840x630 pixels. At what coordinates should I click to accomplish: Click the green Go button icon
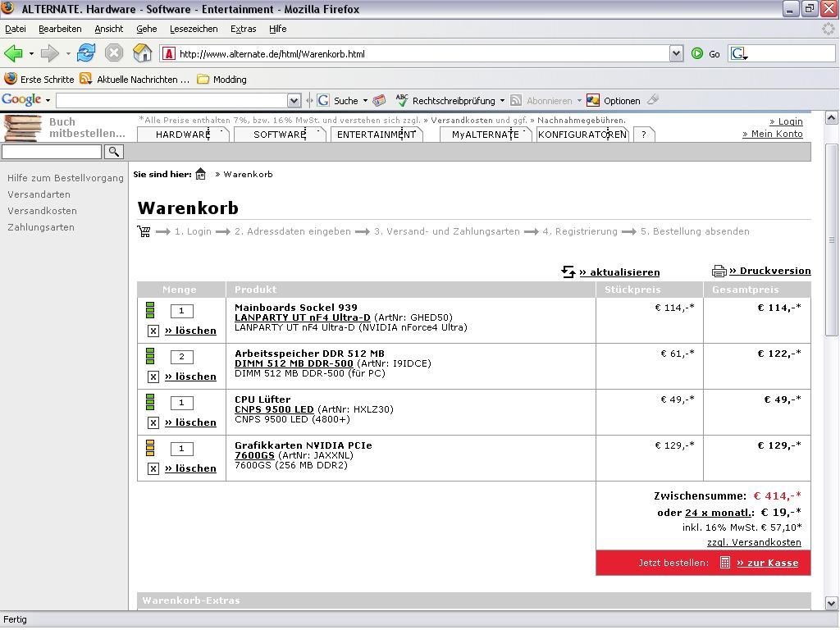click(x=697, y=53)
